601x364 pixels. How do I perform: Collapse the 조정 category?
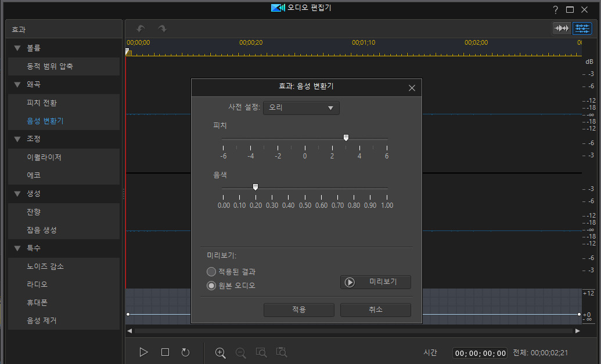17,139
